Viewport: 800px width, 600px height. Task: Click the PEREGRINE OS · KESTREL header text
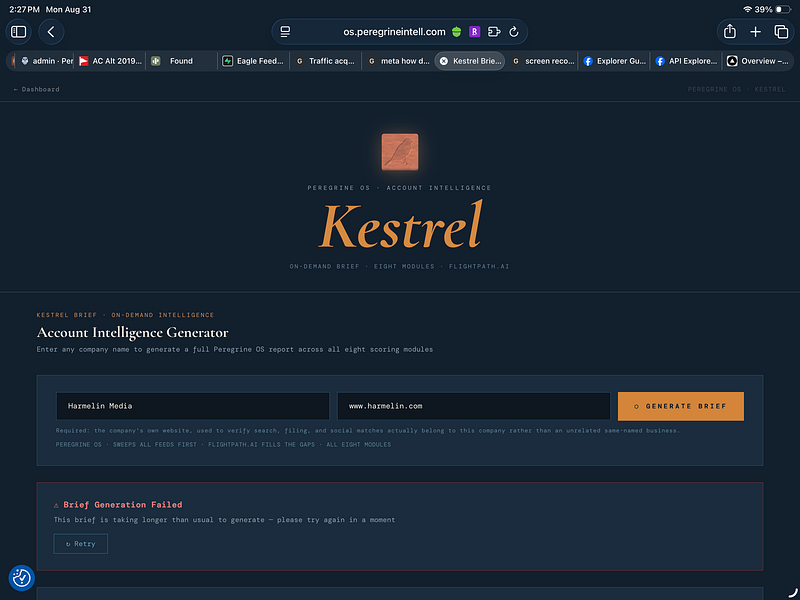pyautogui.click(x=736, y=89)
